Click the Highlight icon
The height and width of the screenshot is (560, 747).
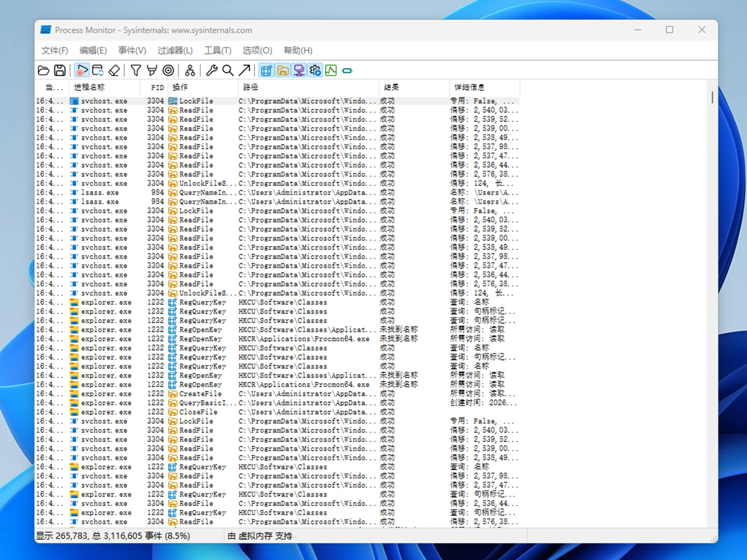[152, 71]
